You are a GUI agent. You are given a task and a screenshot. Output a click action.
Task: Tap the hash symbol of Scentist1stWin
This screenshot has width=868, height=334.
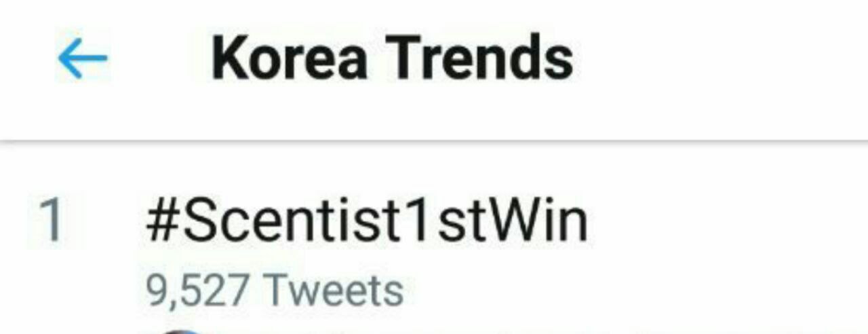pos(161,222)
